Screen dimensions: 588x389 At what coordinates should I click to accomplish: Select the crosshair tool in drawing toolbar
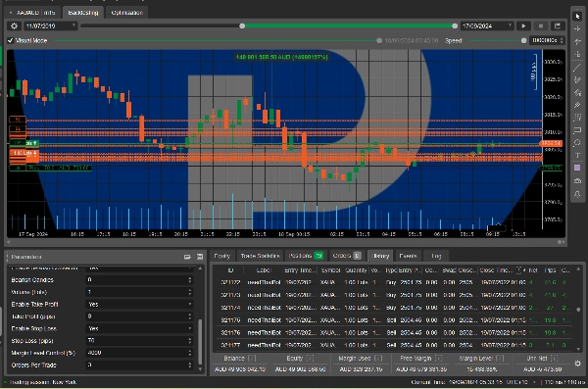577,28
